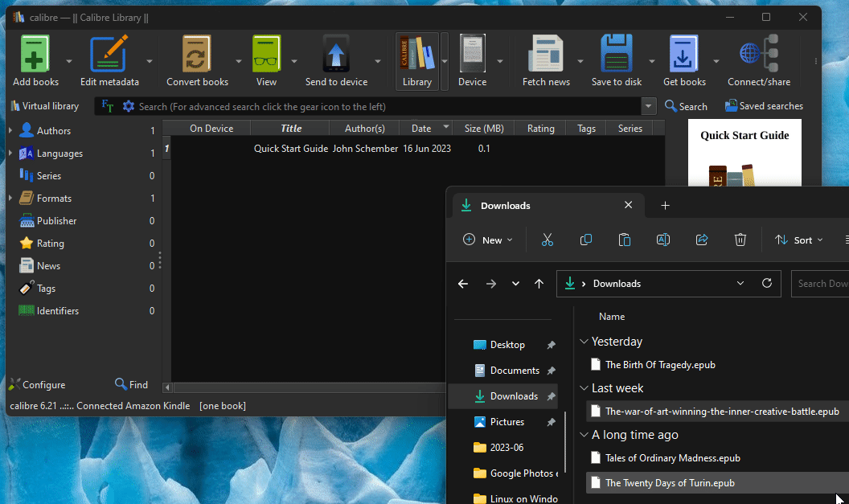Click the calibre search input field

[386, 106]
